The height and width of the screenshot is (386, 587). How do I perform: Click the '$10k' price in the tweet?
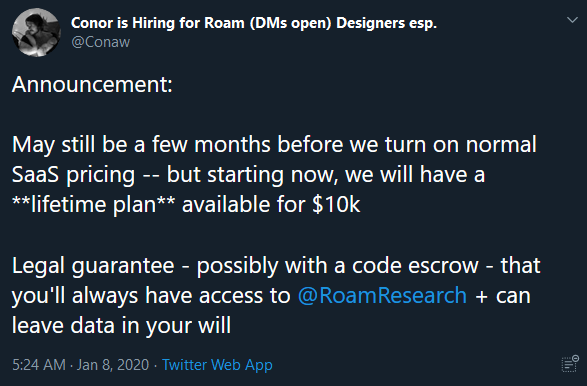click(336, 204)
